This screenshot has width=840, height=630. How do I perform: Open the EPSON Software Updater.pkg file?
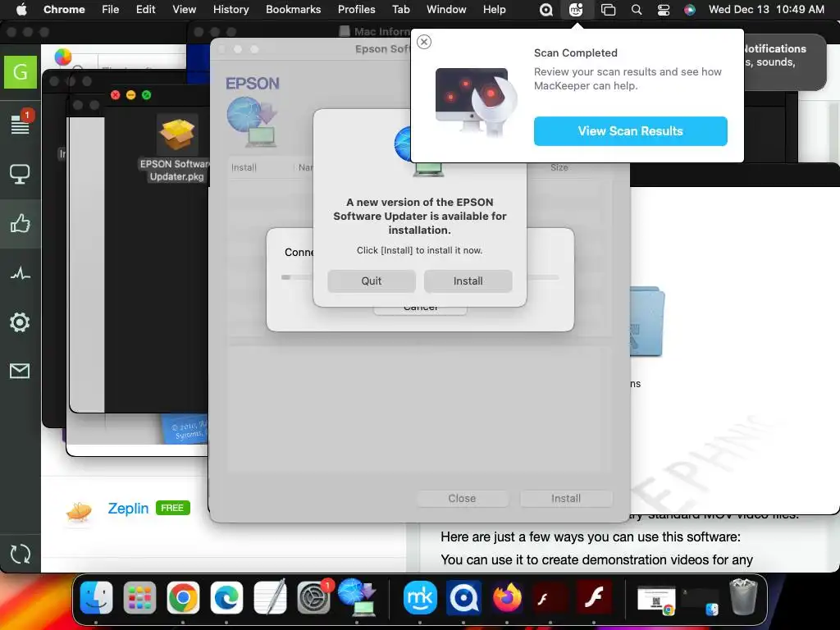pyautogui.click(x=177, y=148)
